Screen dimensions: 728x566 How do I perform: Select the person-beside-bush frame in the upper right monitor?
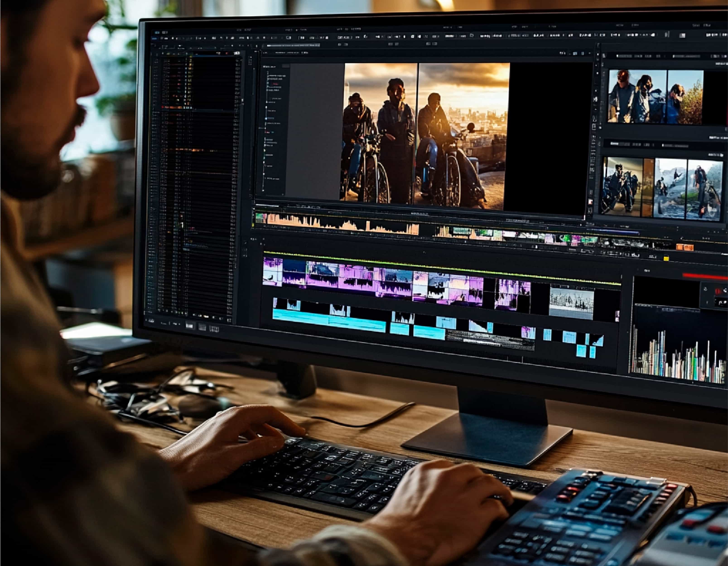pos(685,98)
